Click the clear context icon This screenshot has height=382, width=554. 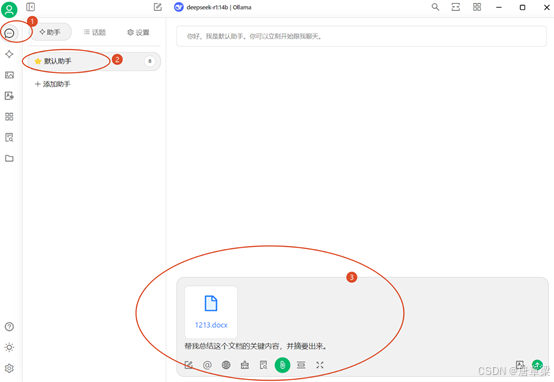click(301, 365)
